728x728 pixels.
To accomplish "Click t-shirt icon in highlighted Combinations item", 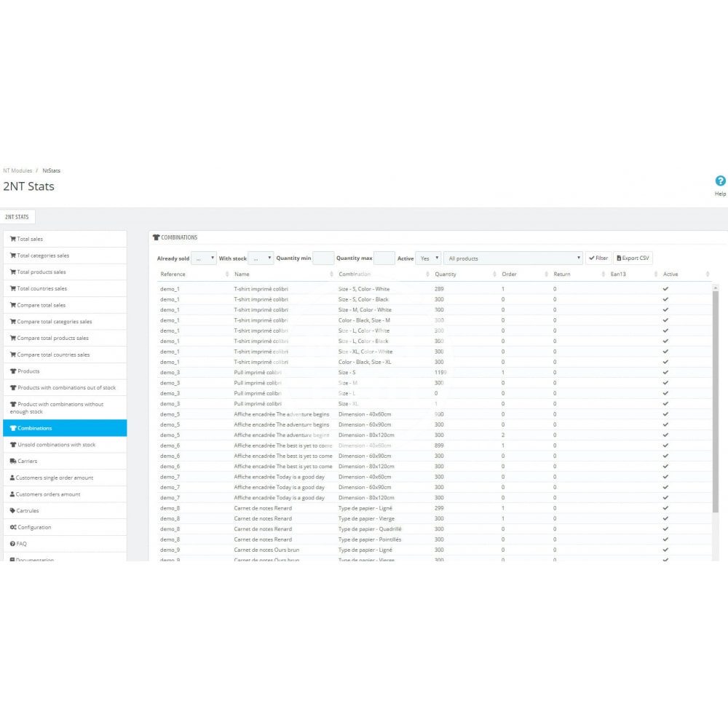I will [13, 428].
